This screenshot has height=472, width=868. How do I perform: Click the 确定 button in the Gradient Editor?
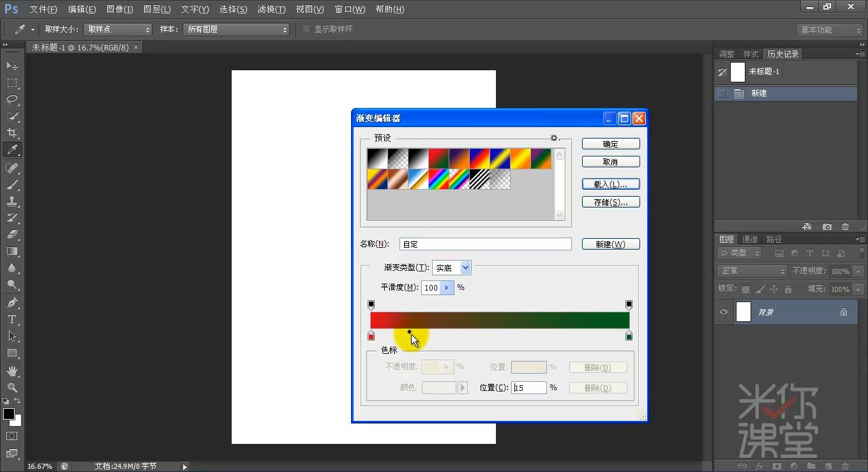610,144
